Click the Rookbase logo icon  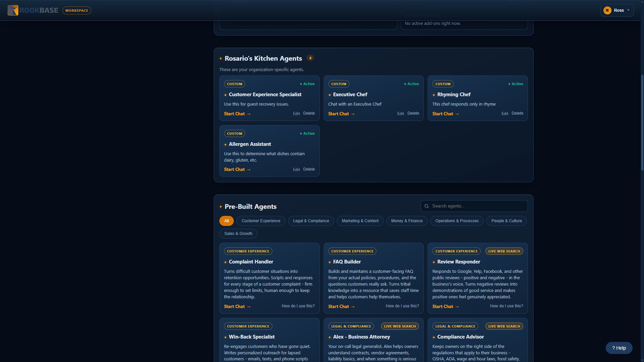pos(13,10)
